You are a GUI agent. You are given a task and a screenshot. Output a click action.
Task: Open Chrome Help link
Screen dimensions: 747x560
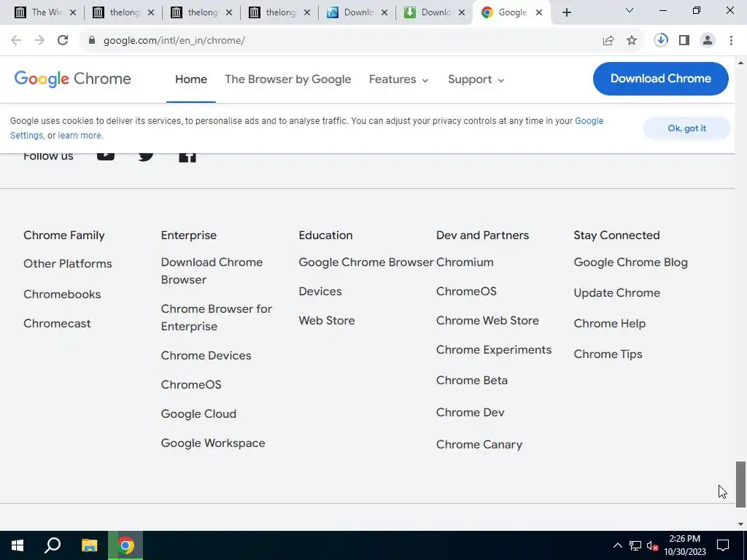tap(609, 324)
